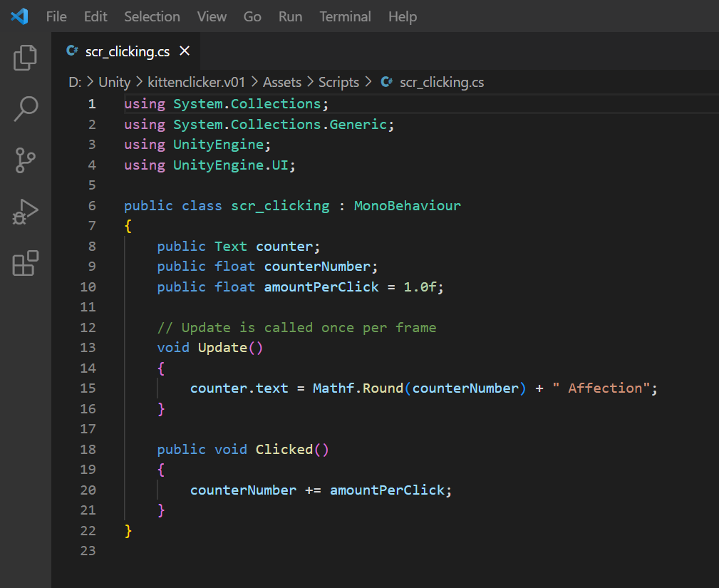Open the Selection menu
719x588 pixels.
(152, 16)
